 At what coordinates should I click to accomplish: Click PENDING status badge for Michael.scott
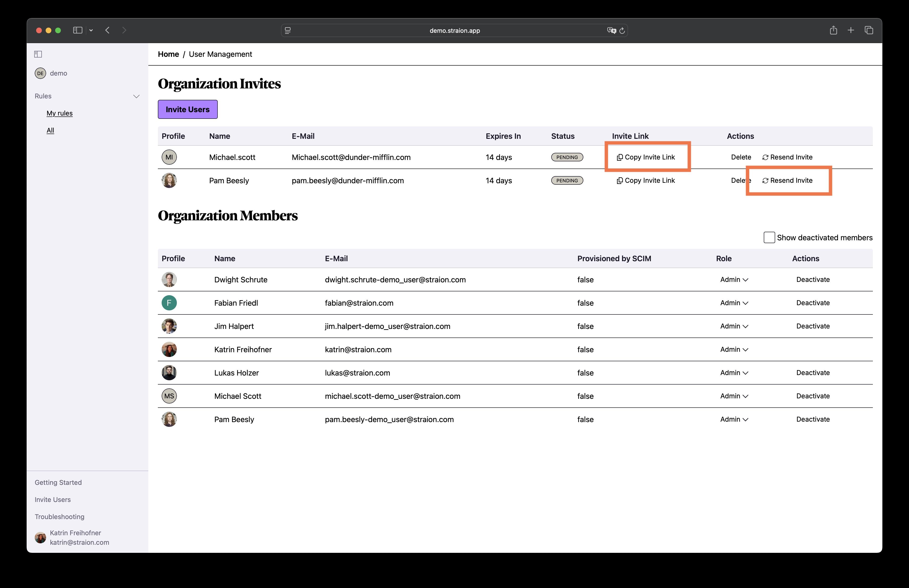567,157
